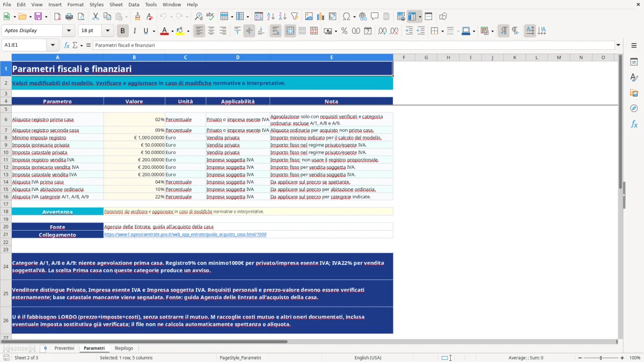Open the agenziaentrate.gov.it hyperlink
The height and width of the screenshot is (362, 644).
(x=185, y=234)
